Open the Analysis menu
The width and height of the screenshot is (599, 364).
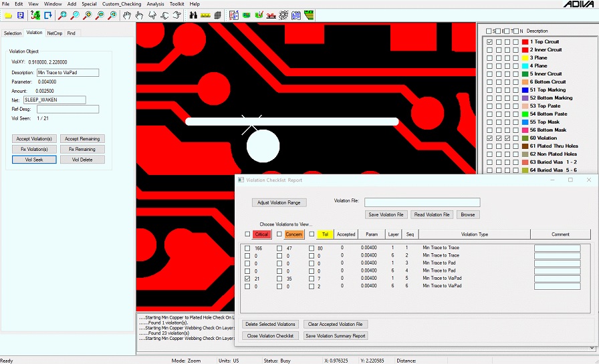coord(155,4)
